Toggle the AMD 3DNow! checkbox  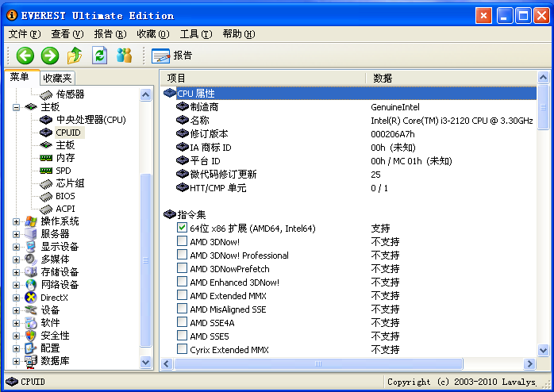(x=182, y=241)
